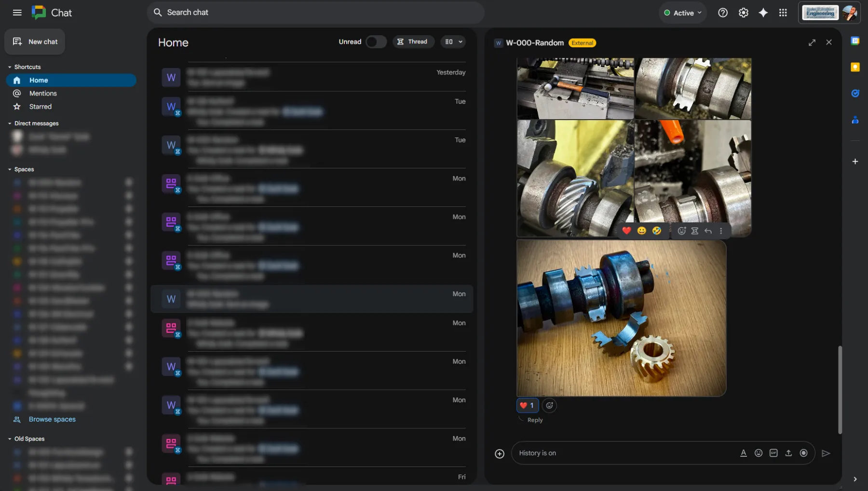Open Chat settings gear
The height and width of the screenshot is (491, 868).
click(x=743, y=13)
